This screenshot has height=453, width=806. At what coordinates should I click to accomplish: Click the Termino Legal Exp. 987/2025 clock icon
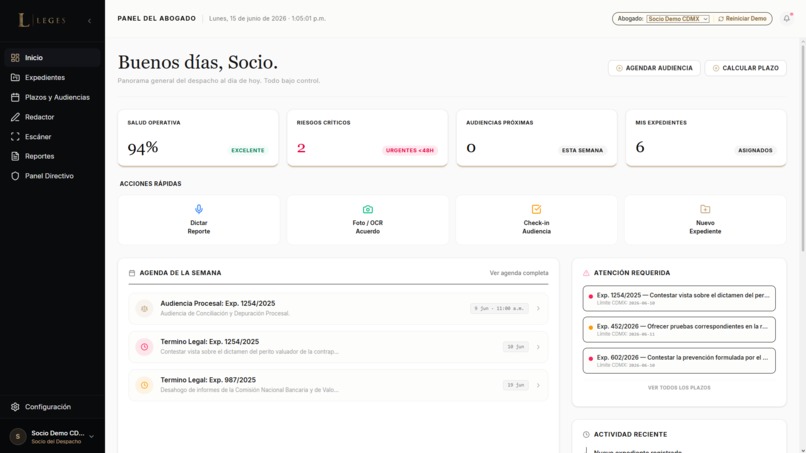pos(144,385)
